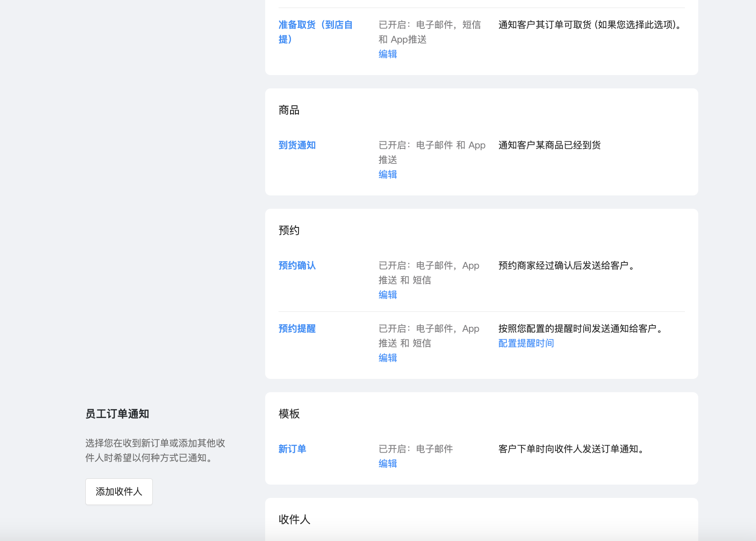This screenshot has height=541, width=756.
Task: Open the 预约提醒 notification link
Action: [297, 329]
